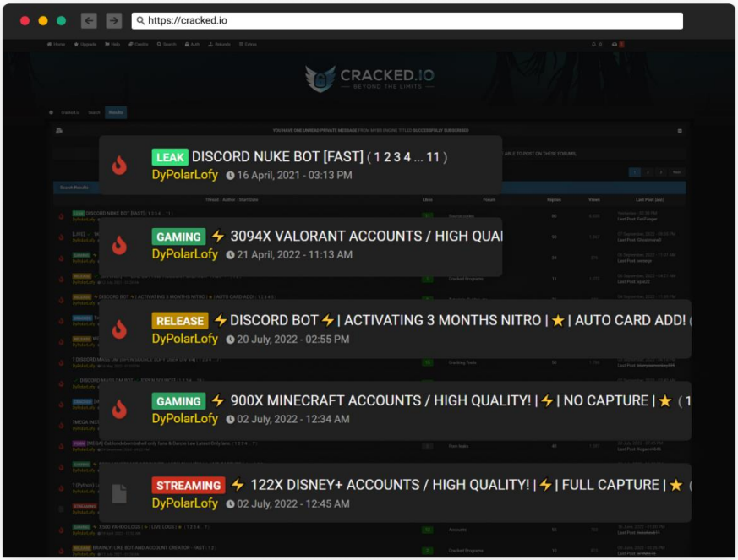Click the yellow RELEASE prefix tag
The height and width of the screenshot is (560, 738).
[180, 321]
